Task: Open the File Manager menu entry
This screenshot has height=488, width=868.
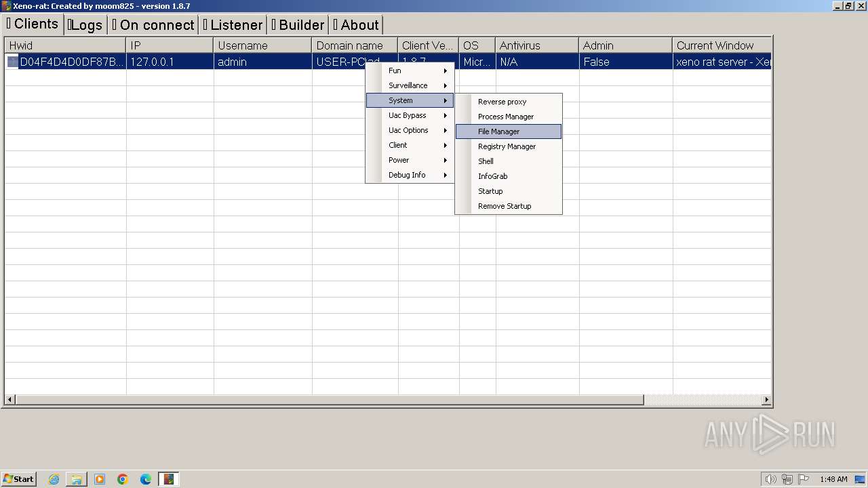Action: click(x=509, y=131)
